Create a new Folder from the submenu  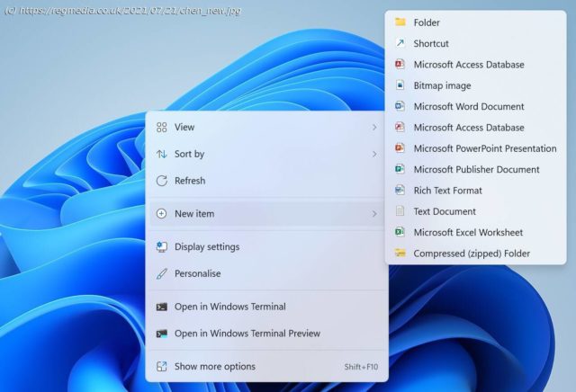tap(476, 22)
